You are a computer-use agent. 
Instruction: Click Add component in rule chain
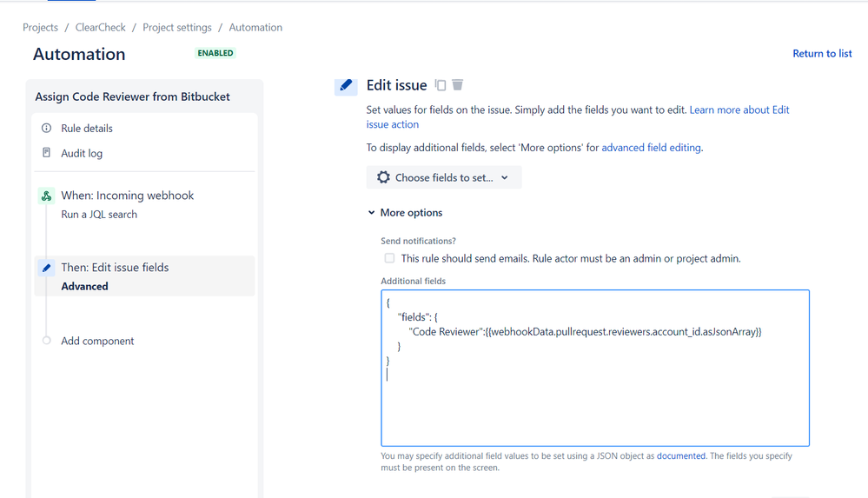pyautogui.click(x=97, y=341)
